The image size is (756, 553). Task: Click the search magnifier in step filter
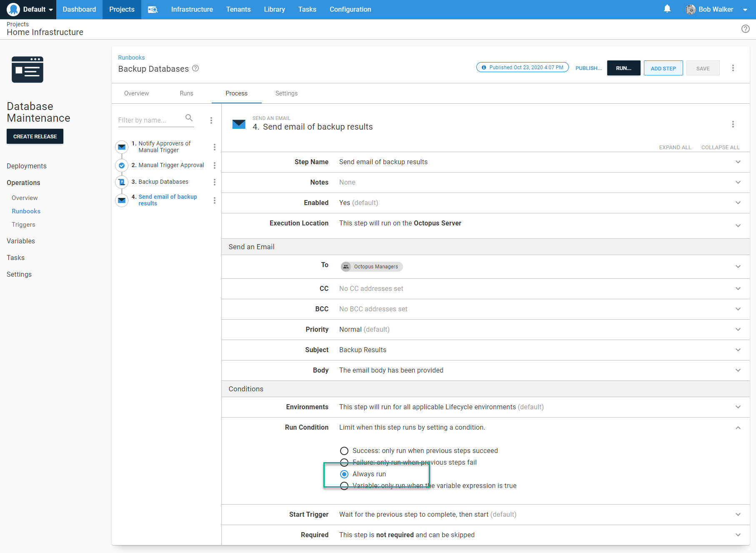click(189, 118)
